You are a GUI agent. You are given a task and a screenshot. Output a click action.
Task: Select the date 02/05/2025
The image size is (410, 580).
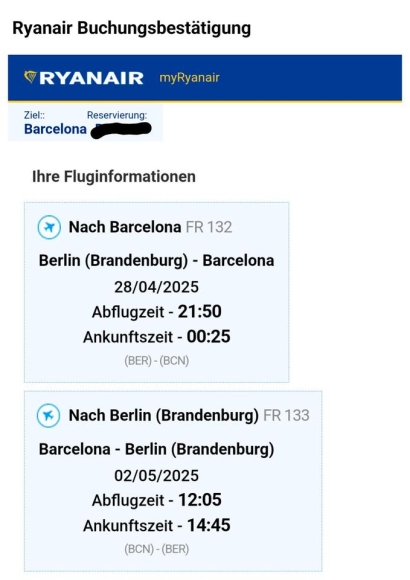pyautogui.click(x=157, y=476)
